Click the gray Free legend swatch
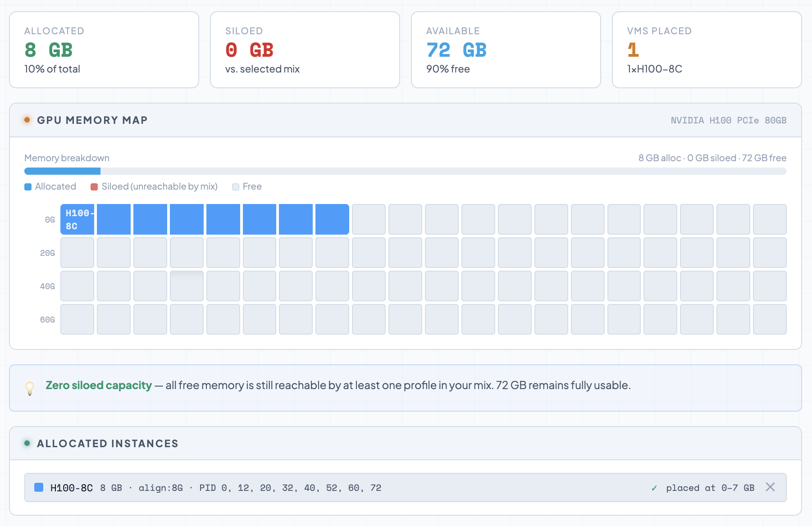 [236, 187]
